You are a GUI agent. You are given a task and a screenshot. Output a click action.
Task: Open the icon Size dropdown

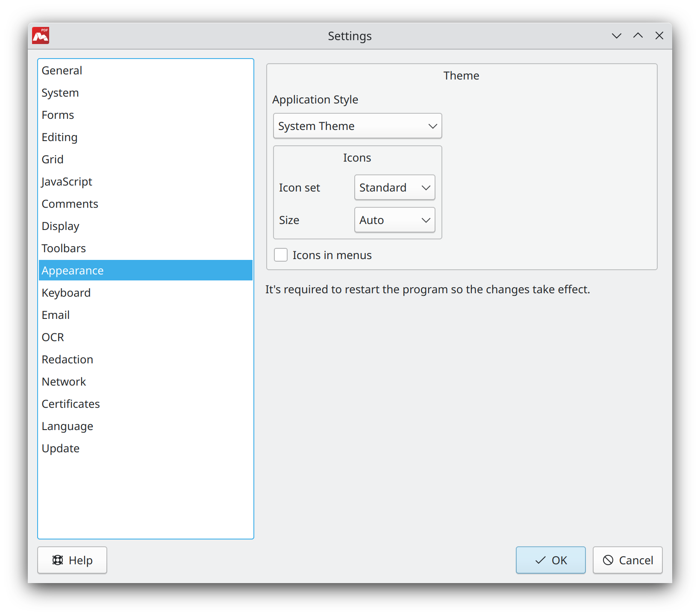(394, 220)
